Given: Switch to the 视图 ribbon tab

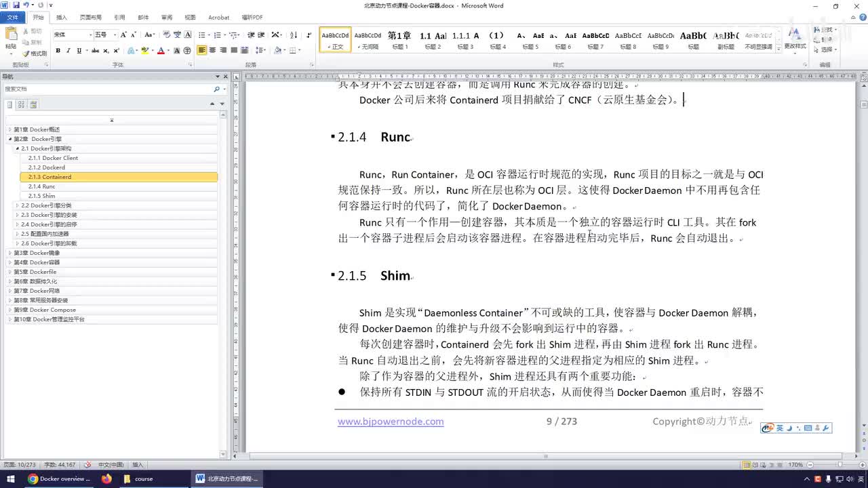Looking at the screenshot, I should click(190, 18).
